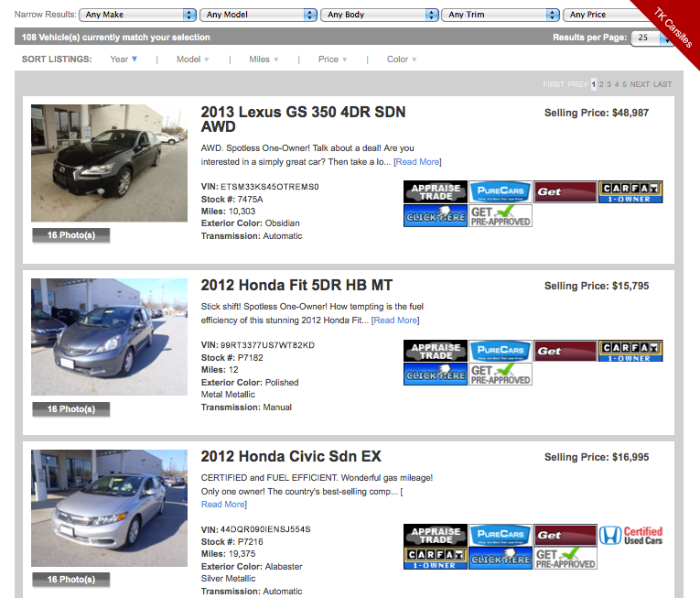Click blue Click Here badge for Honda Civic
This screenshot has height=598, width=700.
[500, 559]
